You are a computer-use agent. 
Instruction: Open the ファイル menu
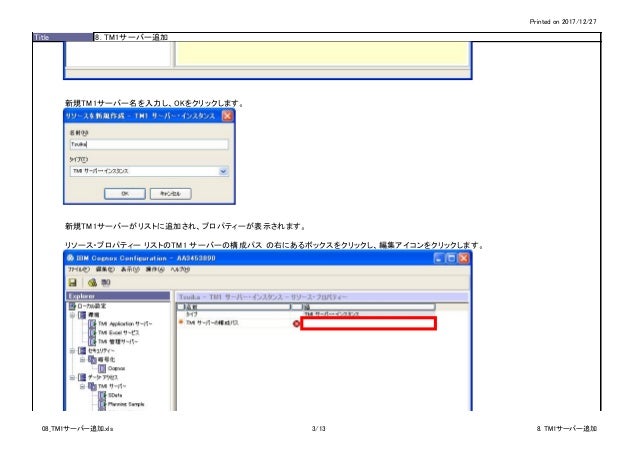click(79, 269)
